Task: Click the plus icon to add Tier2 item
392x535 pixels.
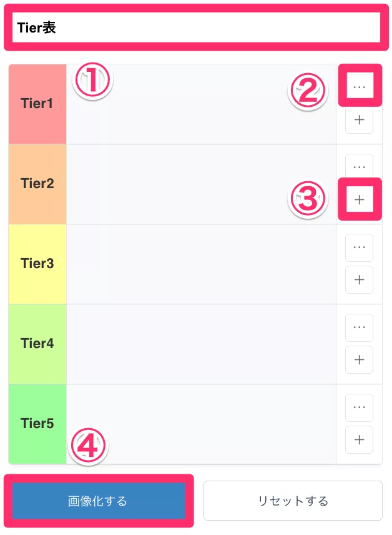Action: (x=359, y=199)
